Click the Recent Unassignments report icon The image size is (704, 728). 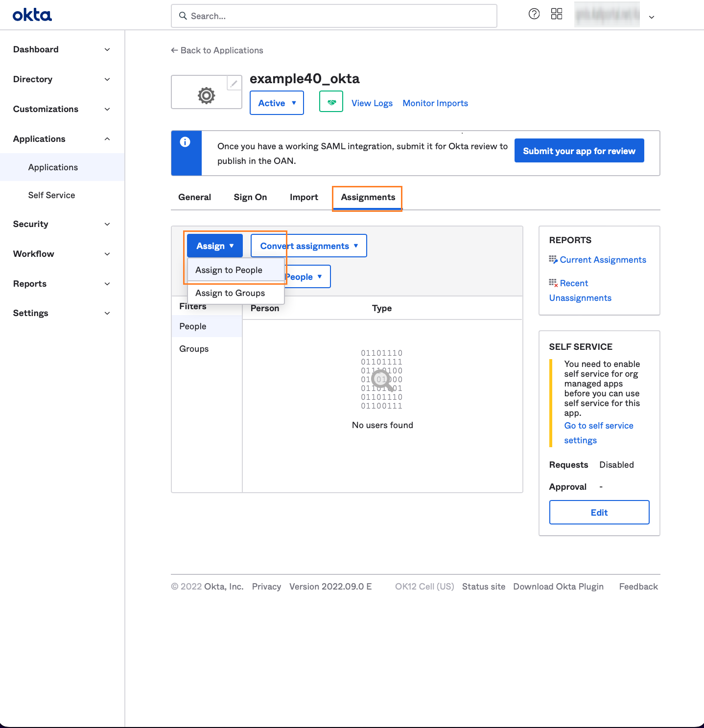tap(553, 283)
